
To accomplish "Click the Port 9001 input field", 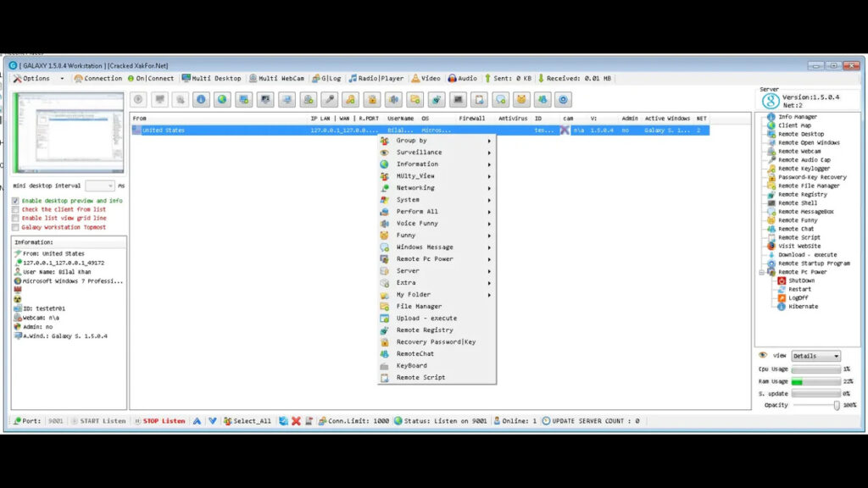I will (x=55, y=421).
